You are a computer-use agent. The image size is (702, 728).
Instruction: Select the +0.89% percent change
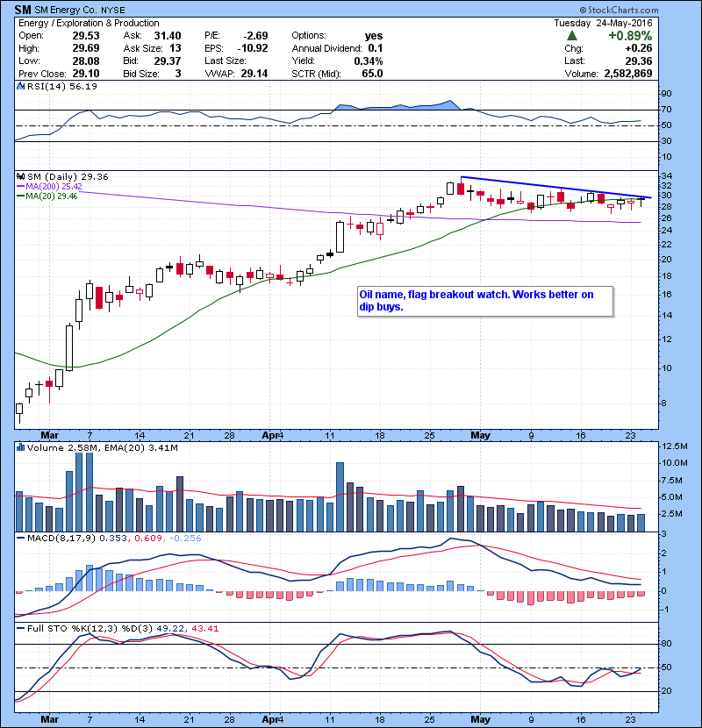click(x=630, y=36)
